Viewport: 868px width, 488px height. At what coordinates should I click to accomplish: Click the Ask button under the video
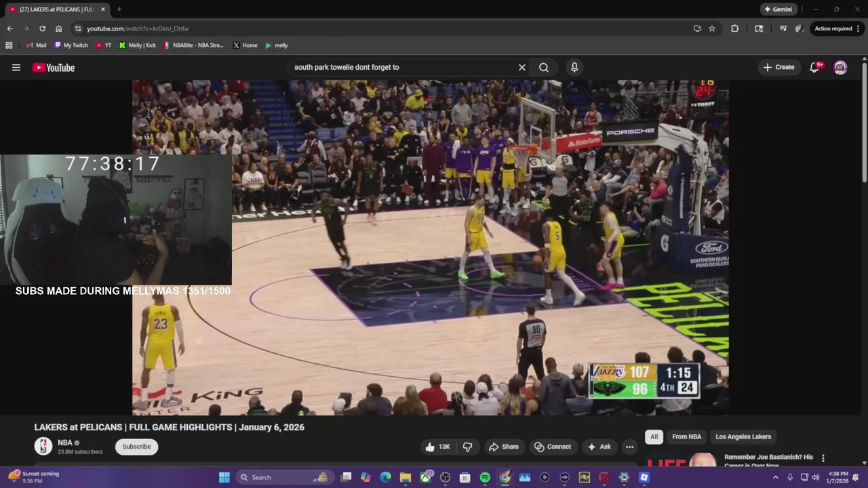(599, 447)
